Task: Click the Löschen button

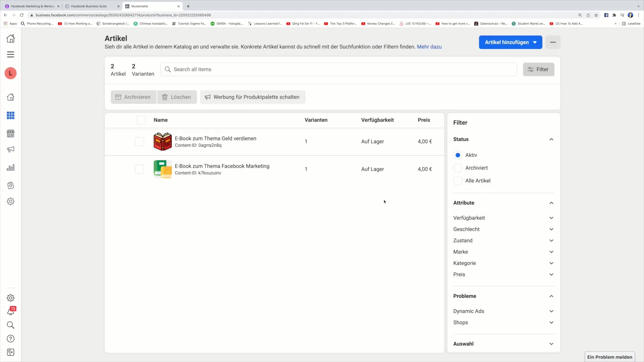Action: pos(177,97)
